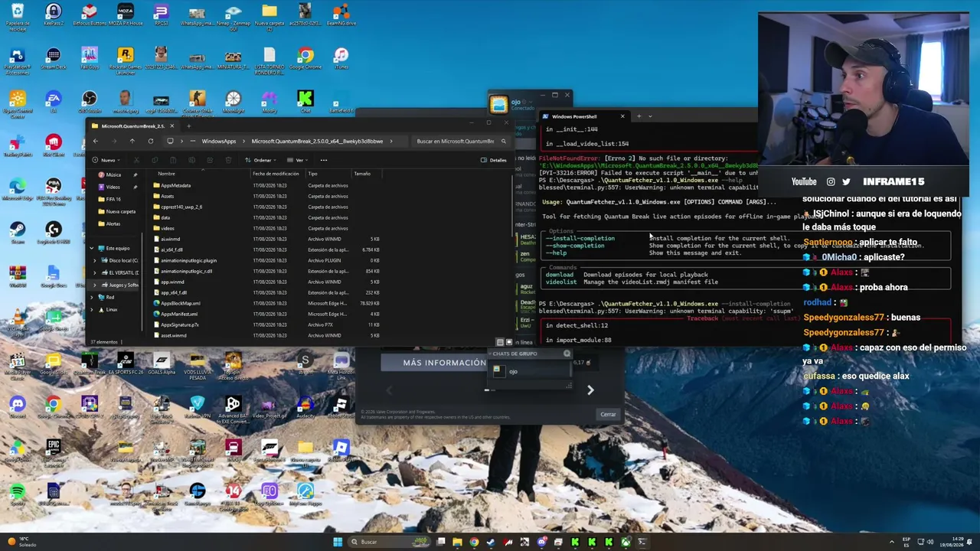The width and height of the screenshot is (980, 551).
Task: Go back in File Explorer navigation
Action: (x=96, y=141)
